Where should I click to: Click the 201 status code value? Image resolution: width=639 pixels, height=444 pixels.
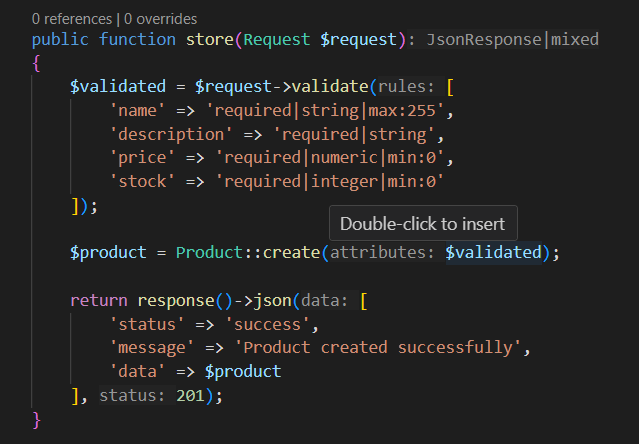pos(190,396)
